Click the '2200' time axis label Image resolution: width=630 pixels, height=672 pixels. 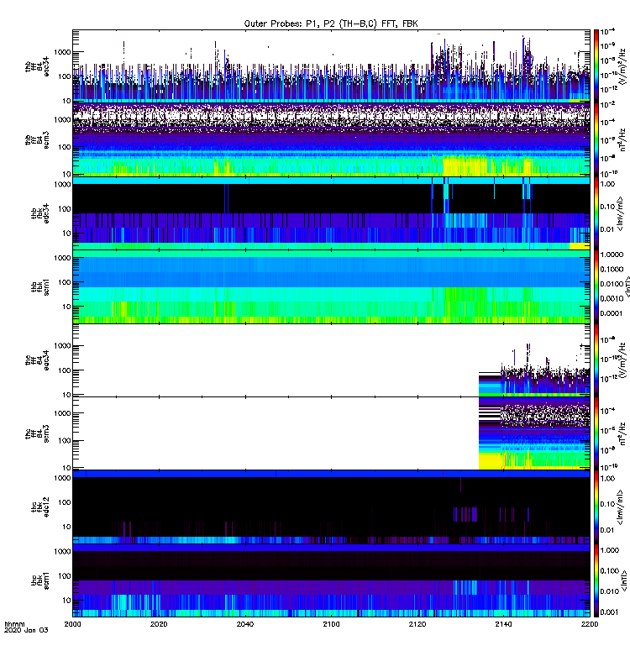coord(590,624)
